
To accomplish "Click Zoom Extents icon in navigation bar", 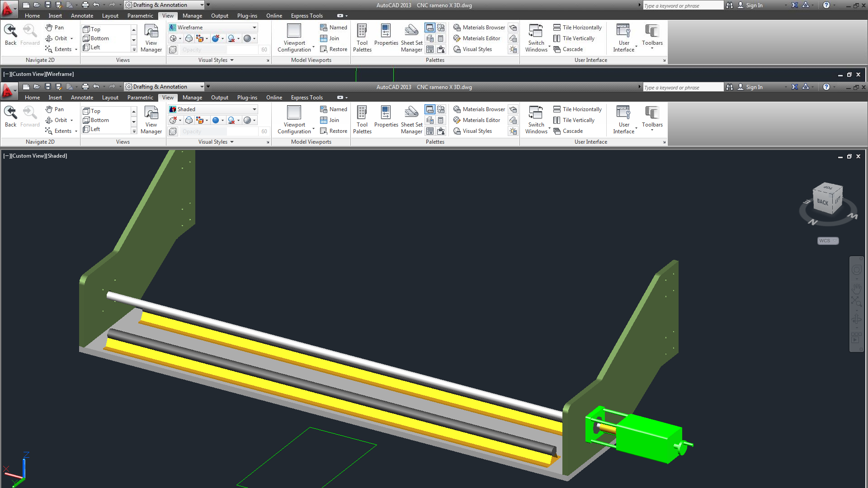I will pyautogui.click(x=856, y=302).
